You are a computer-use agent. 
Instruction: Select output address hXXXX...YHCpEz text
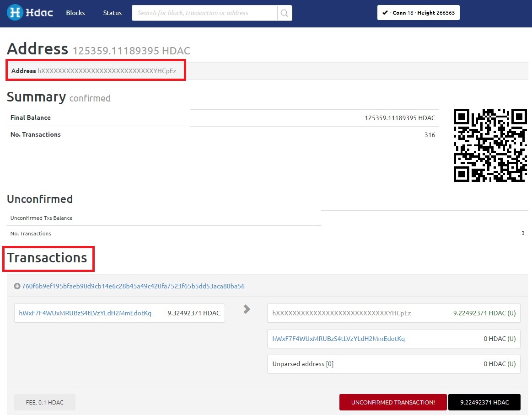341,313
